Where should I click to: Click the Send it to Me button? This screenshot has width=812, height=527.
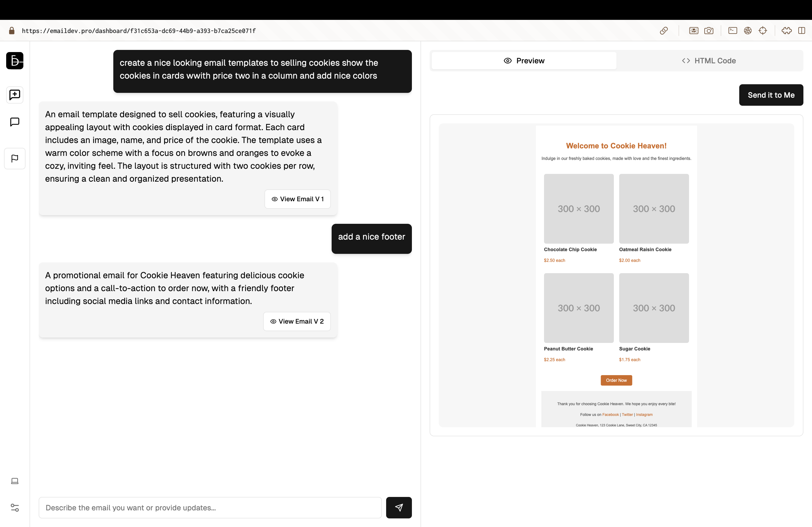771,95
